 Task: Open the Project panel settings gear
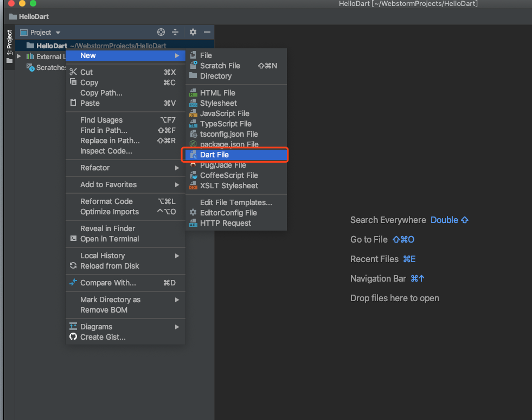pos(193,32)
